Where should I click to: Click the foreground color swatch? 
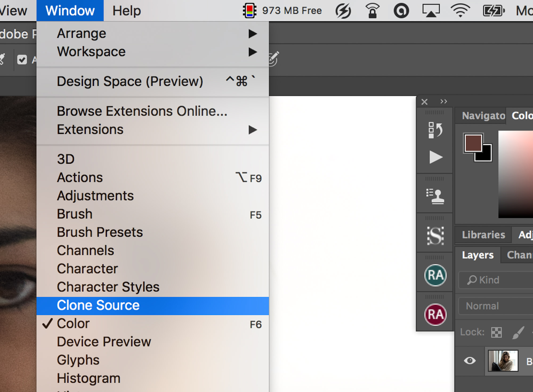coord(473,143)
